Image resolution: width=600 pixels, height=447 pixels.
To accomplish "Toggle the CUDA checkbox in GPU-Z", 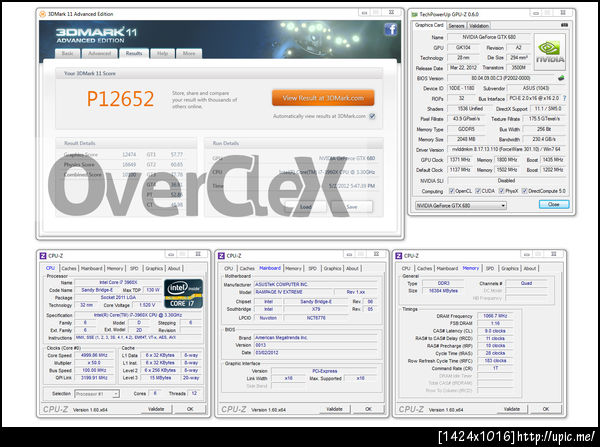I will 478,191.
